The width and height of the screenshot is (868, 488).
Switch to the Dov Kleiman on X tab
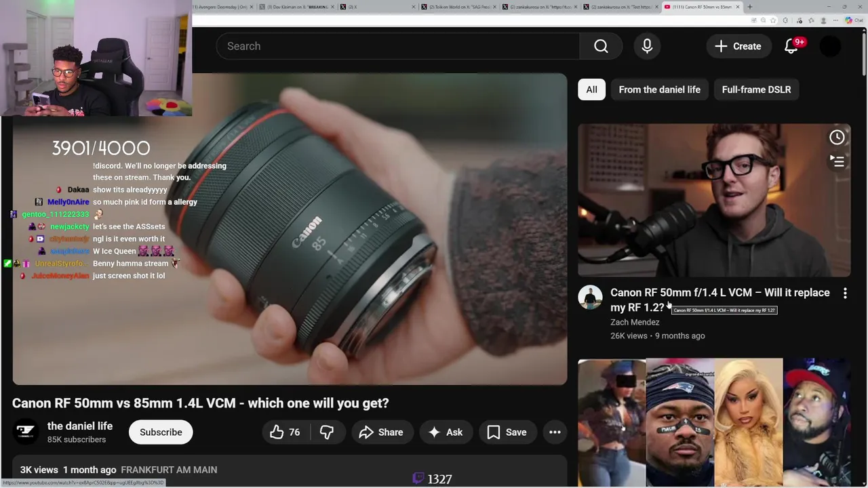[296, 7]
